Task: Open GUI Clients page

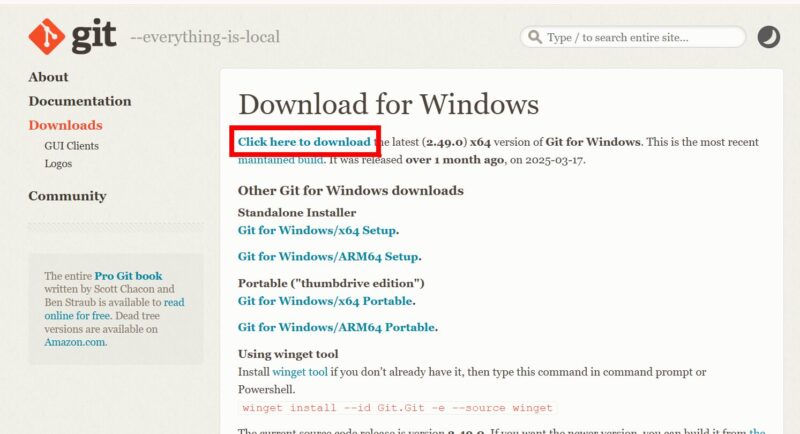Action: (71, 146)
